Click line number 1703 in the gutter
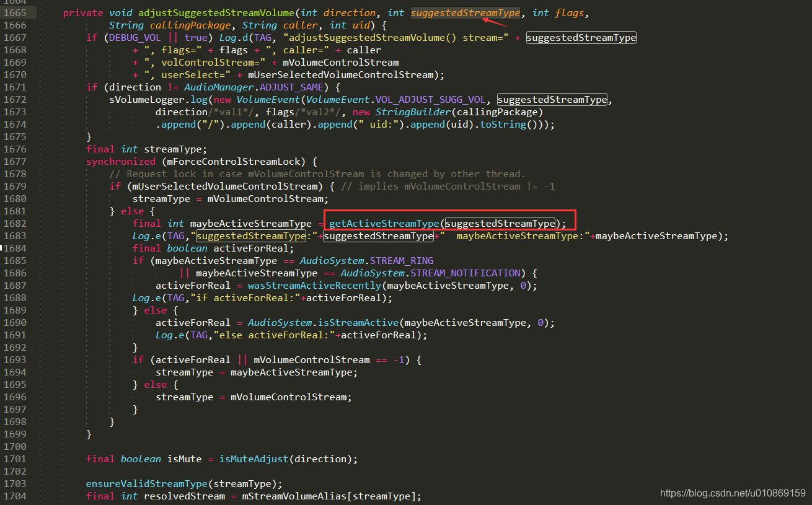The width and height of the screenshot is (812, 505). click(x=14, y=484)
